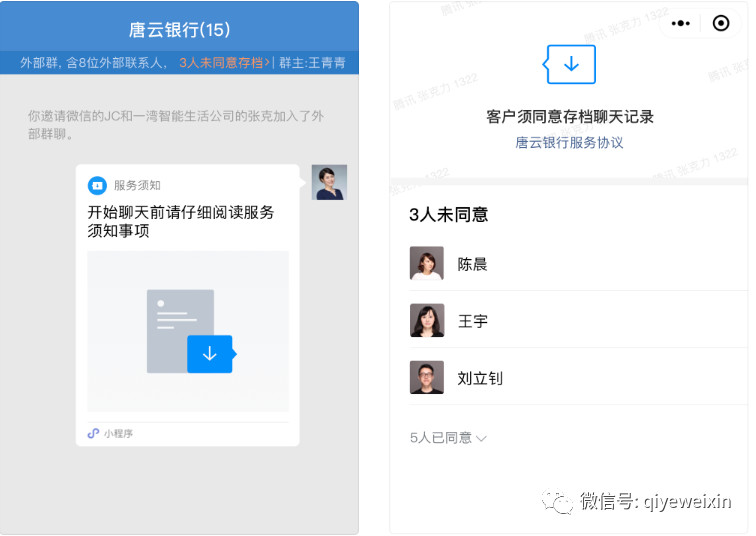Close the mini program via target icon
Viewport: 756px width, 536px height.
(721, 23)
